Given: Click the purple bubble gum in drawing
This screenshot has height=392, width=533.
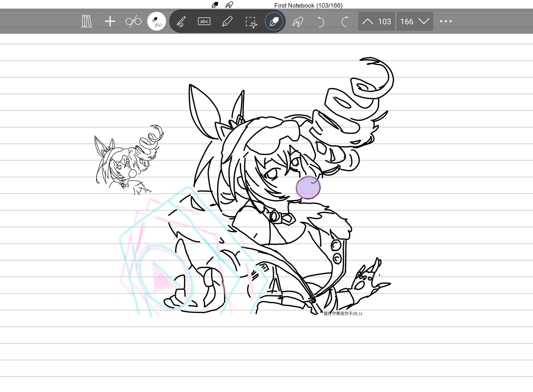Looking at the screenshot, I should [x=308, y=187].
